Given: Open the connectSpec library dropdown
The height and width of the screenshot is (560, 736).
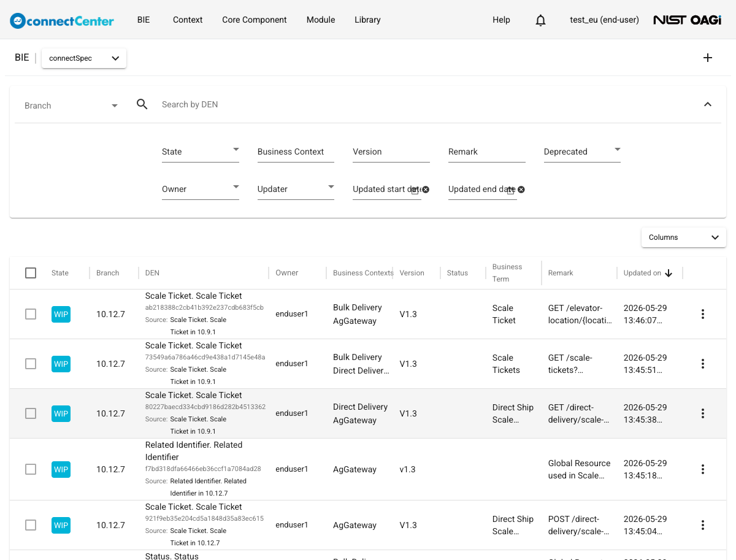Looking at the screenshot, I should coord(84,58).
